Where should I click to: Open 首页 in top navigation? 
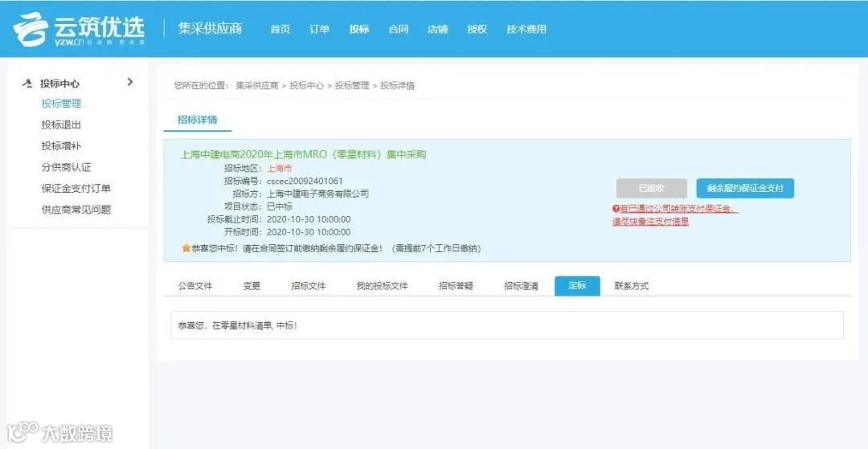[280, 29]
